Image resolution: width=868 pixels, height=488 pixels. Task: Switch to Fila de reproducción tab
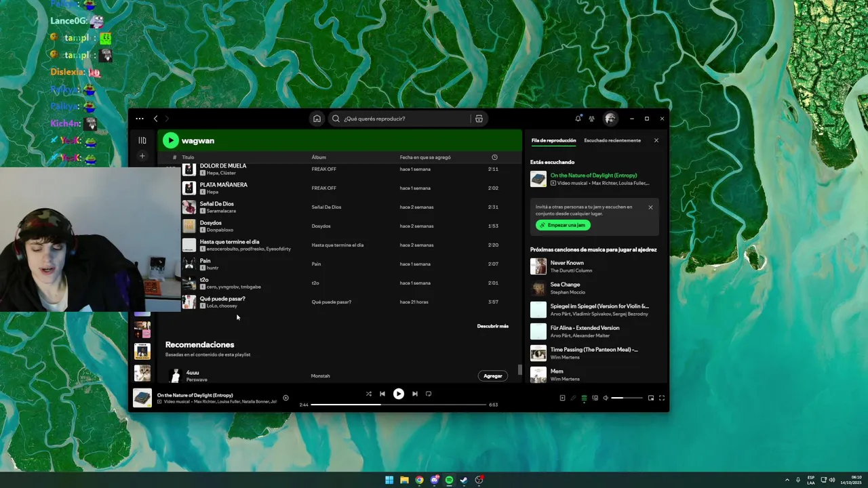pyautogui.click(x=553, y=140)
